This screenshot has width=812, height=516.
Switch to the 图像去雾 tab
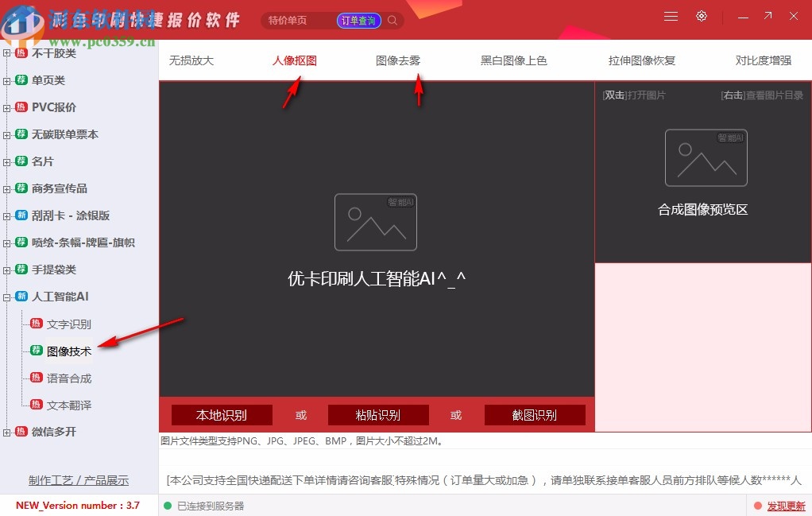pos(398,60)
